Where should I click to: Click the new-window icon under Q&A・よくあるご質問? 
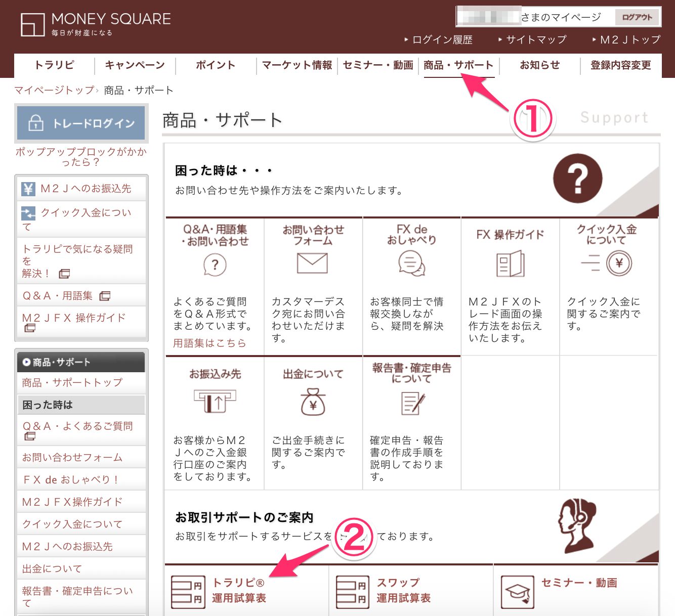(30, 436)
